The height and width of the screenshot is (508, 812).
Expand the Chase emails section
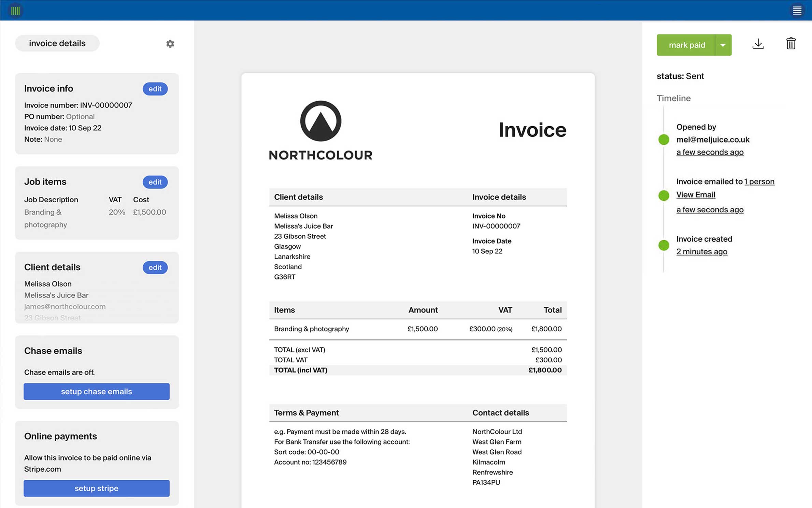click(x=53, y=350)
